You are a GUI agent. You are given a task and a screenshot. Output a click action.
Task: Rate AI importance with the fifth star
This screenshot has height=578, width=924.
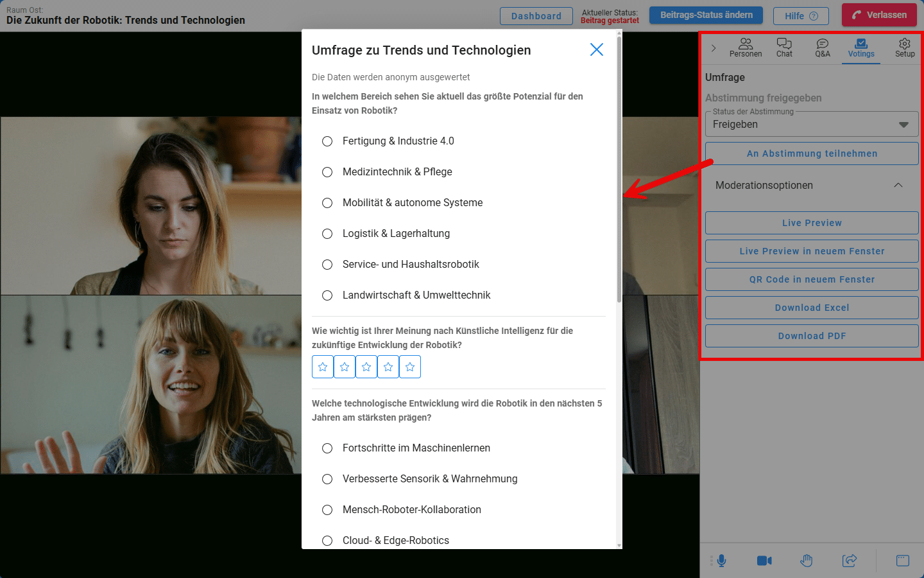(410, 367)
